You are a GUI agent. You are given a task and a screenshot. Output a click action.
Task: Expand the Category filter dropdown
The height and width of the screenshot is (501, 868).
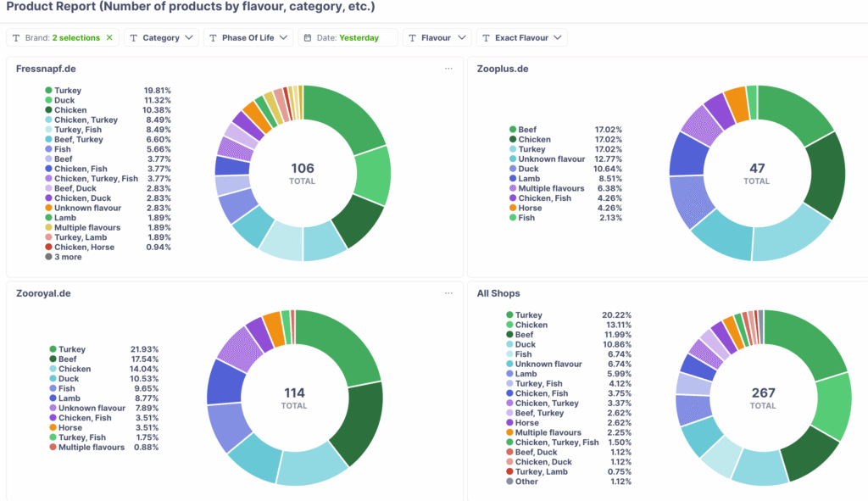tap(161, 38)
